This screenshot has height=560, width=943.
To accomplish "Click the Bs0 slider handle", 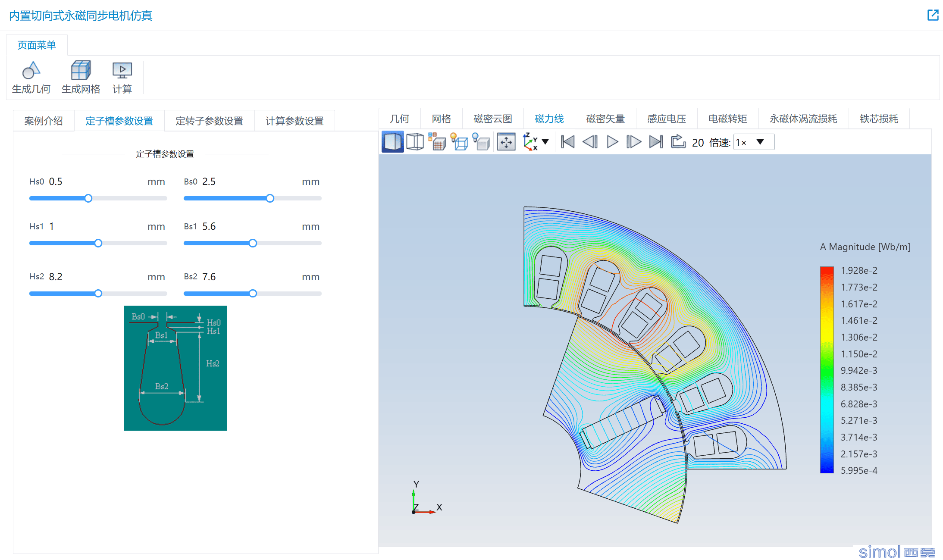I will coord(270,198).
